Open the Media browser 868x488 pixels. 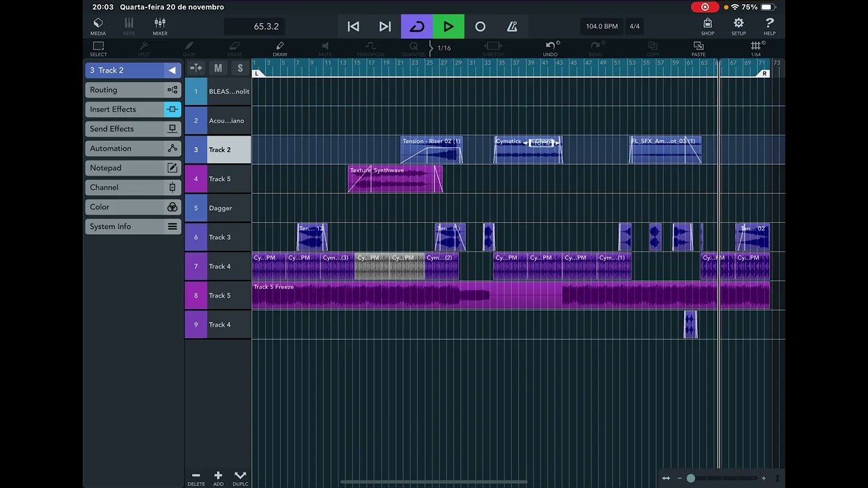(98, 26)
